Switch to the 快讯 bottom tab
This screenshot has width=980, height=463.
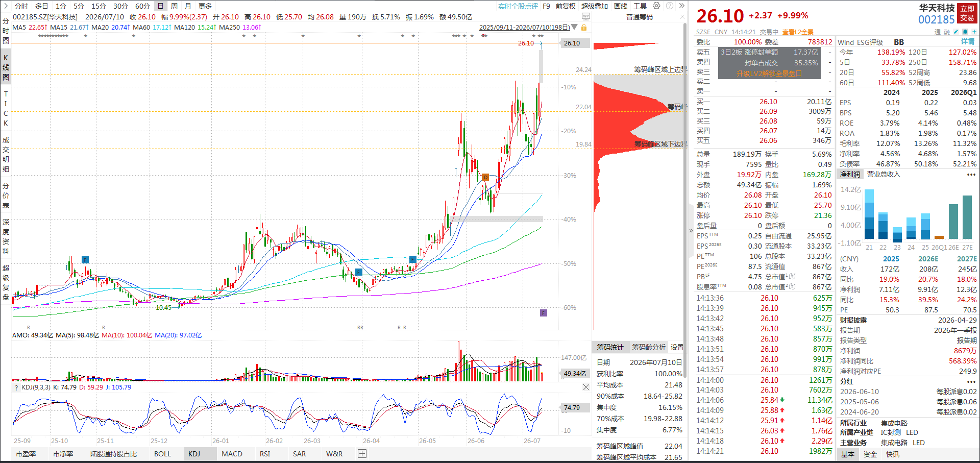click(893, 454)
